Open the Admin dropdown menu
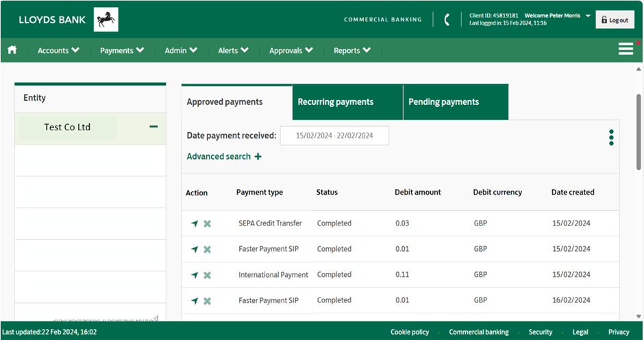 tap(181, 50)
